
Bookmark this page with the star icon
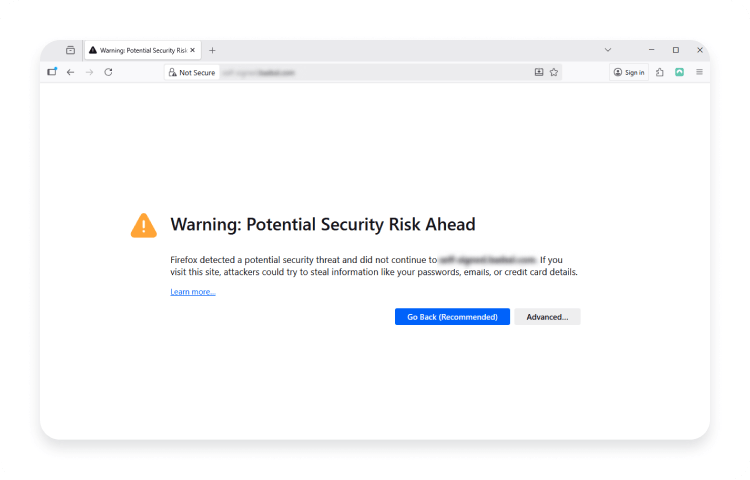[554, 72]
